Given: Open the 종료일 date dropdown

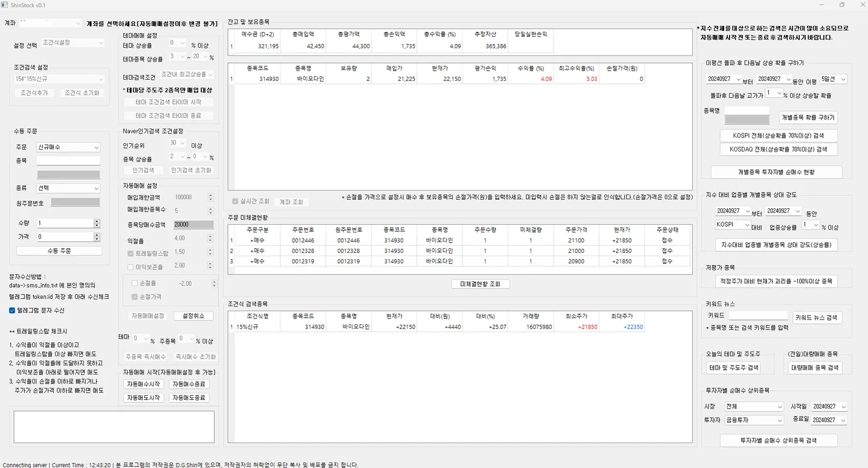Looking at the screenshot, I should 829,420.
